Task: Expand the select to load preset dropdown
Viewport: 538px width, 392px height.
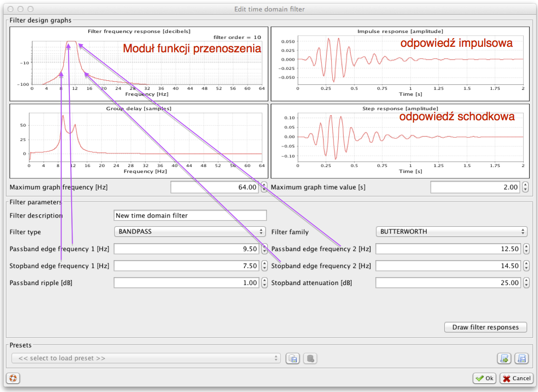Action: [146, 358]
